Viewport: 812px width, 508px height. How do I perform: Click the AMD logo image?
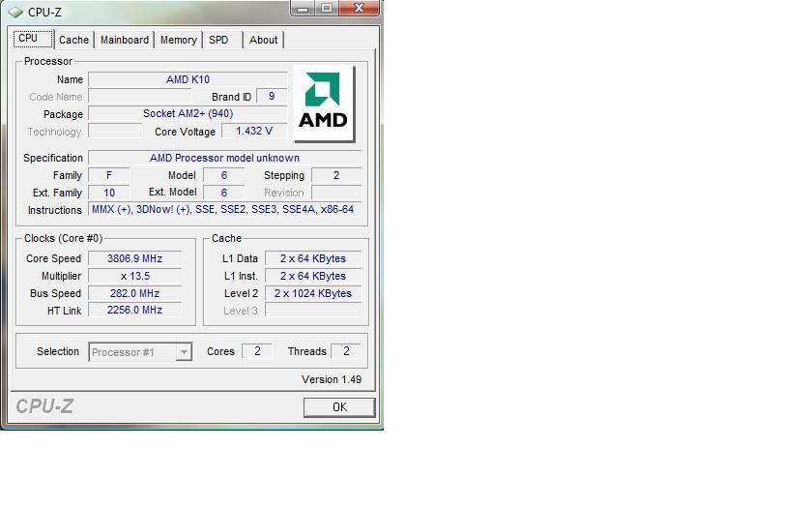point(324,104)
